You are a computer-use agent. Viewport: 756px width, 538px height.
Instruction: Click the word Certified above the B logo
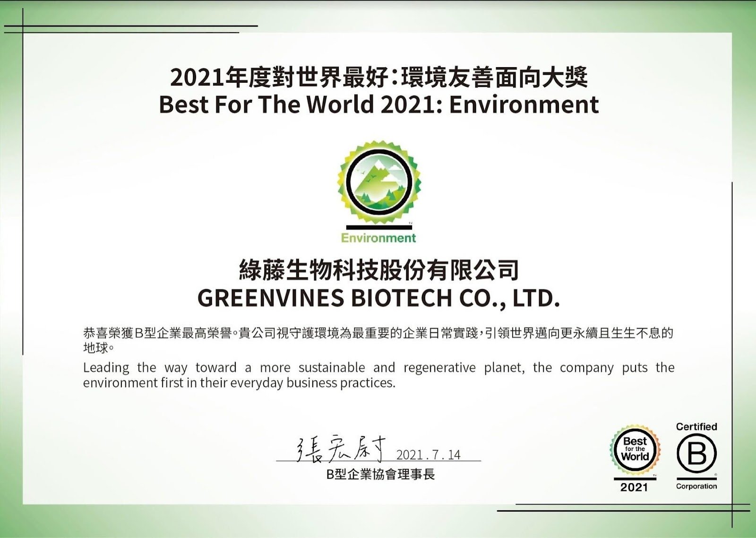pos(696,426)
